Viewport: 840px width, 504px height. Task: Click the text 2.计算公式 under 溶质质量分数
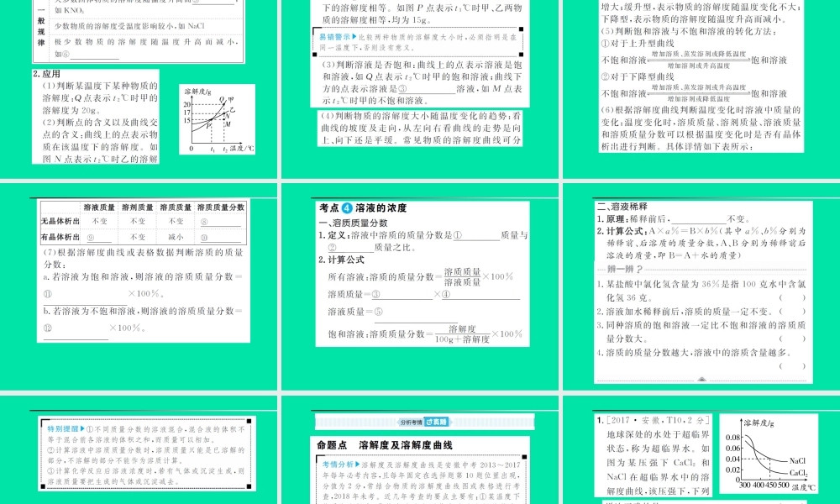click(x=341, y=260)
